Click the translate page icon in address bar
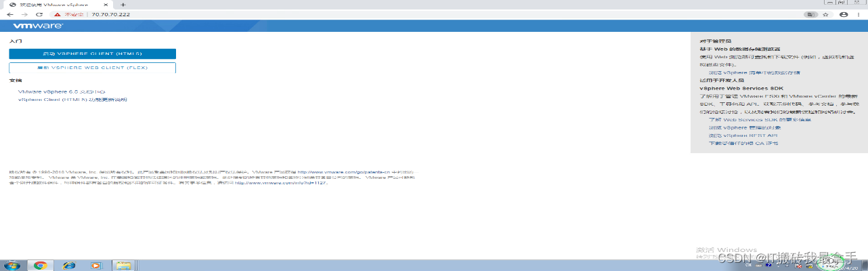The height and width of the screenshot is (271, 868). pyautogui.click(x=810, y=14)
